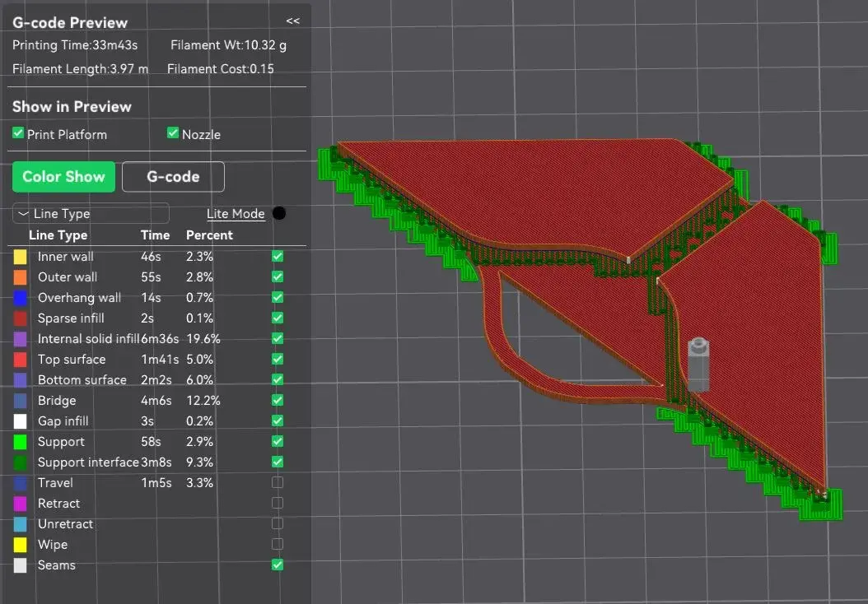Click the Percent column header
Viewport: 868px width, 604px height.
pos(209,235)
